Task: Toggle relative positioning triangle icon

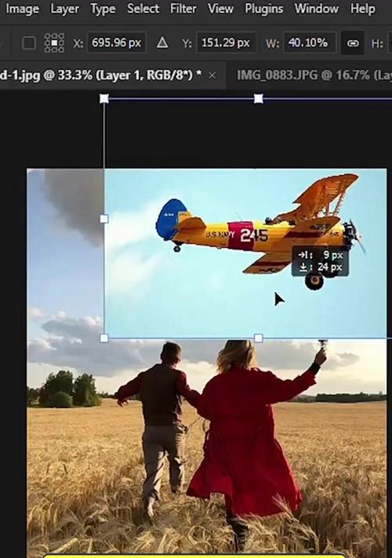Action: pyautogui.click(x=162, y=43)
